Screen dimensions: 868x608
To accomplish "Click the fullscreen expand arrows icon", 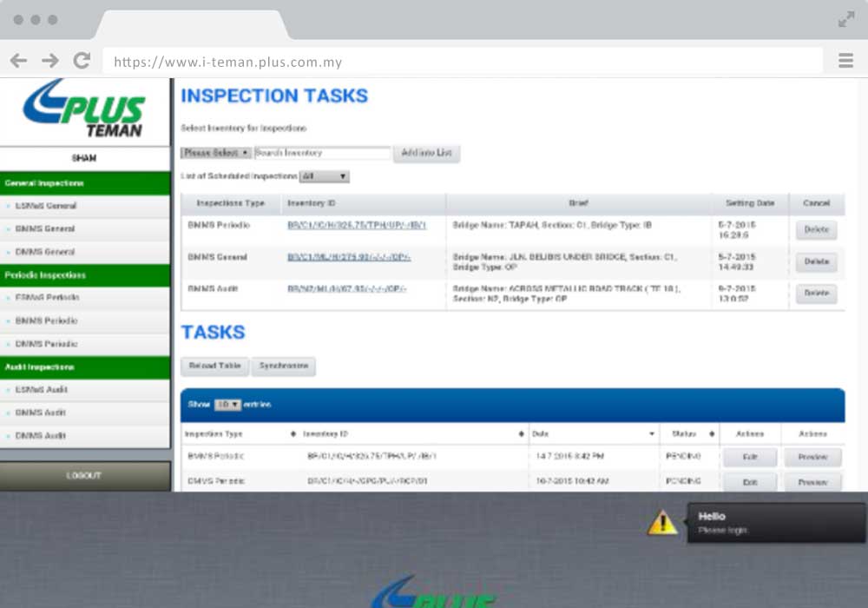I will pos(846,19).
